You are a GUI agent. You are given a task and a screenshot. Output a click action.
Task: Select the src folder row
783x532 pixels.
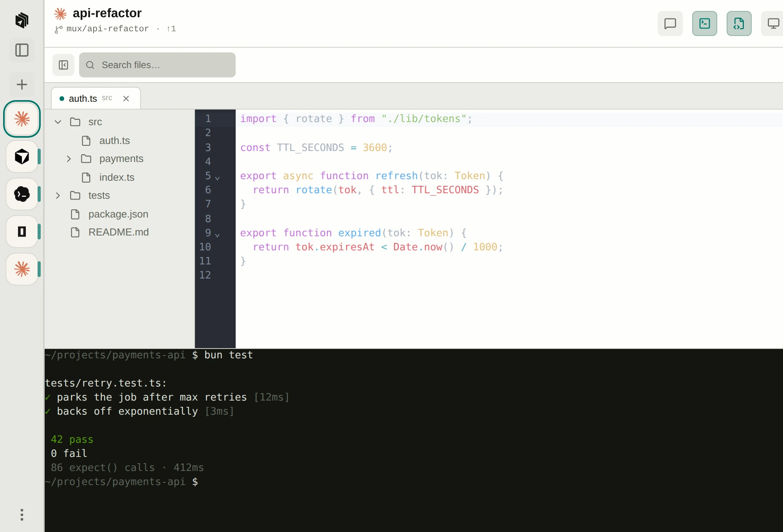coord(120,122)
